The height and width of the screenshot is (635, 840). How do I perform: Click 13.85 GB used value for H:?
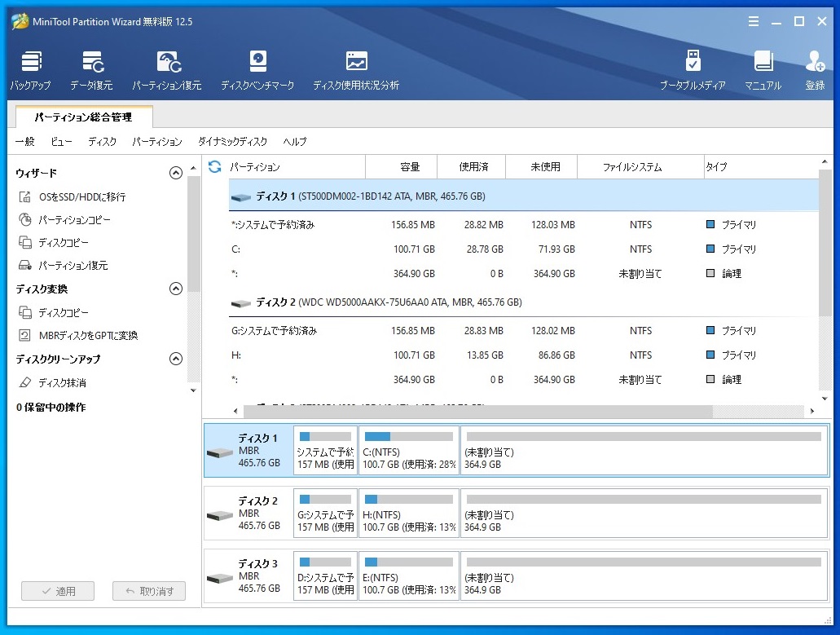(485, 355)
